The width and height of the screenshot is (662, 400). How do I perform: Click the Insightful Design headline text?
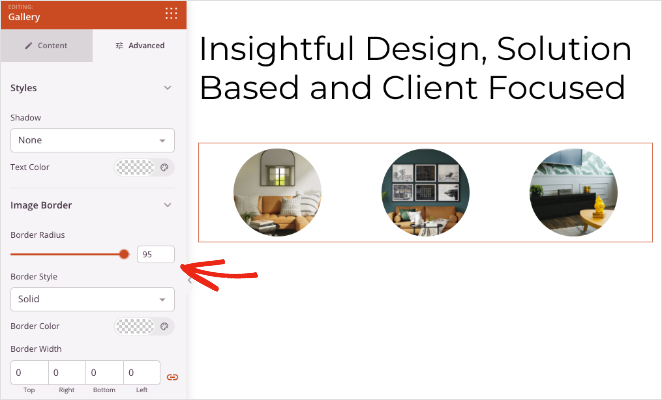click(x=415, y=68)
